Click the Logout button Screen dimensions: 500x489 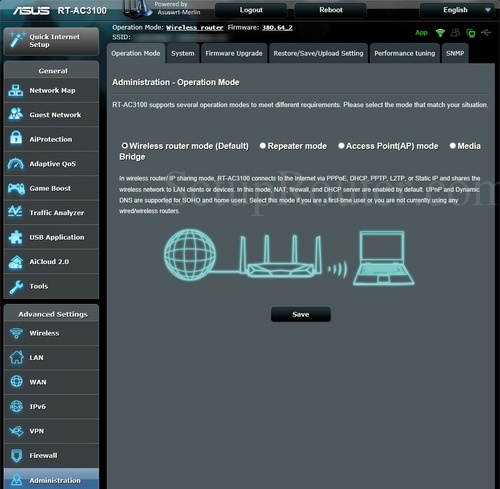(x=251, y=10)
